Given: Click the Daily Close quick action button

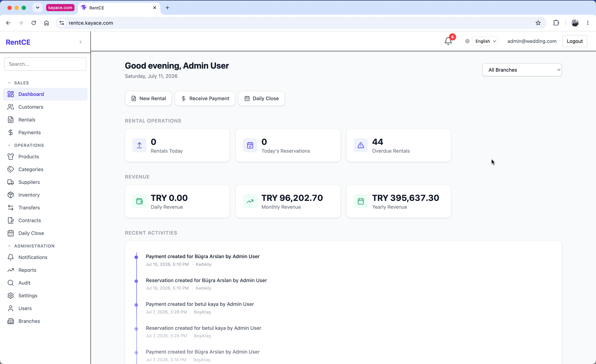Looking at the screenshot, I should click(x=261, y=98).
